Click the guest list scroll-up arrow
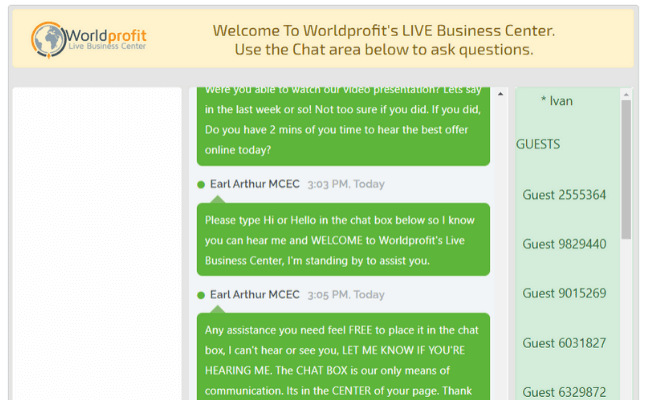The height and width of the screenshot is (400, 650). click(626, 95)
